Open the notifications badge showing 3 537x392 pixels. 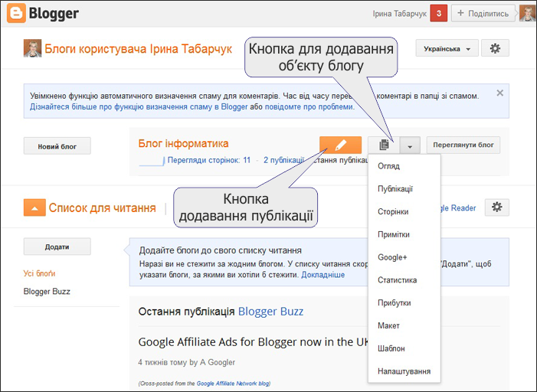coord(439,14)
